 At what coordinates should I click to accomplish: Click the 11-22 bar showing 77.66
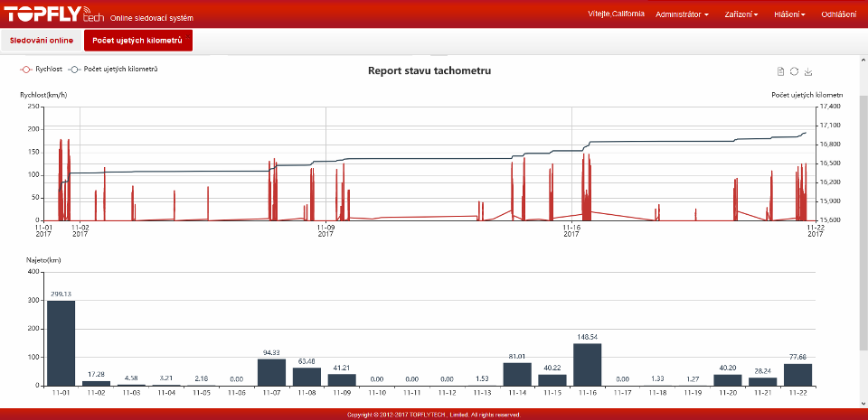[797, 374]
